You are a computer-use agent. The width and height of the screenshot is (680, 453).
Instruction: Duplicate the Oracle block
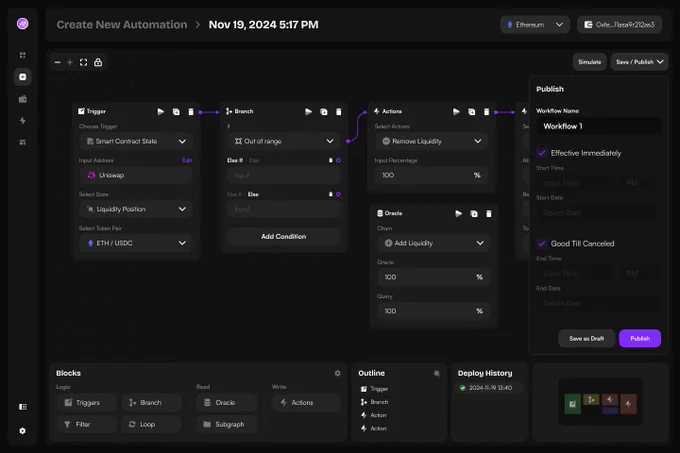tap(474, 214)
